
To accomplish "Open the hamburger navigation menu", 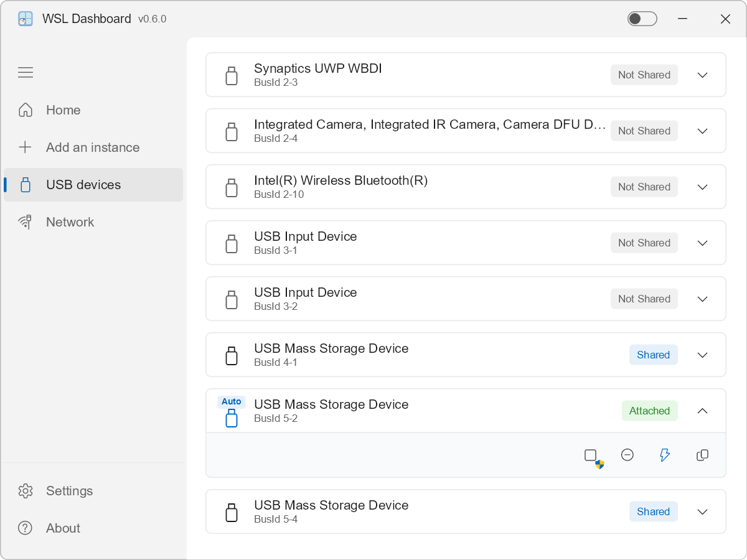I will tap(26, 73).
